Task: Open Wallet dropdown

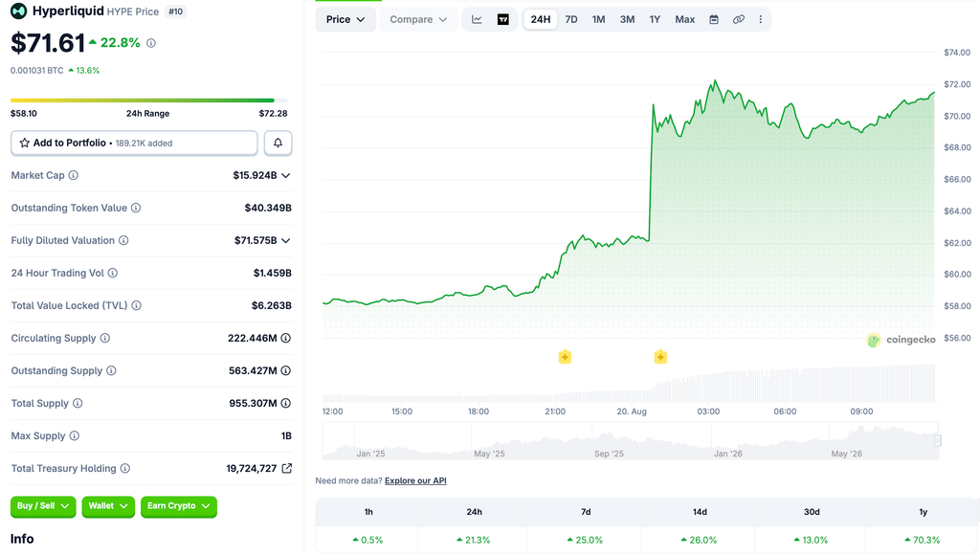Action: point(108,506)
